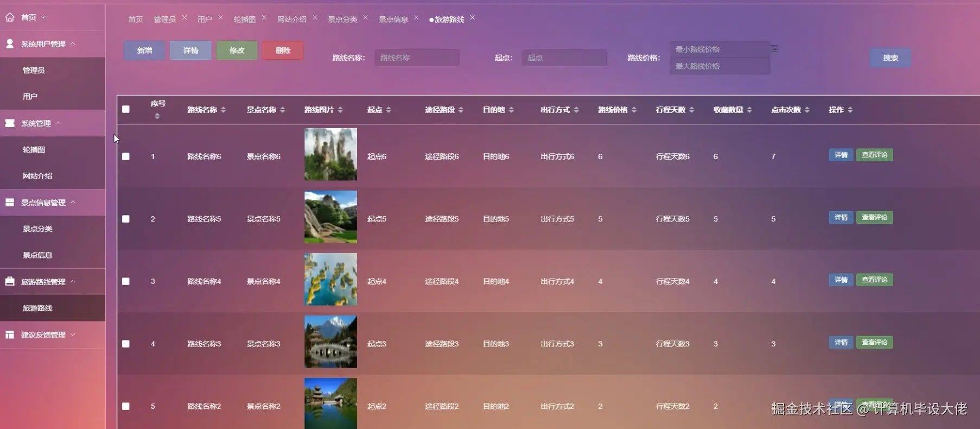Collapse the 系统管理 menu group
Viewport: 980px width, 429px height.
[x=58, y=123]
